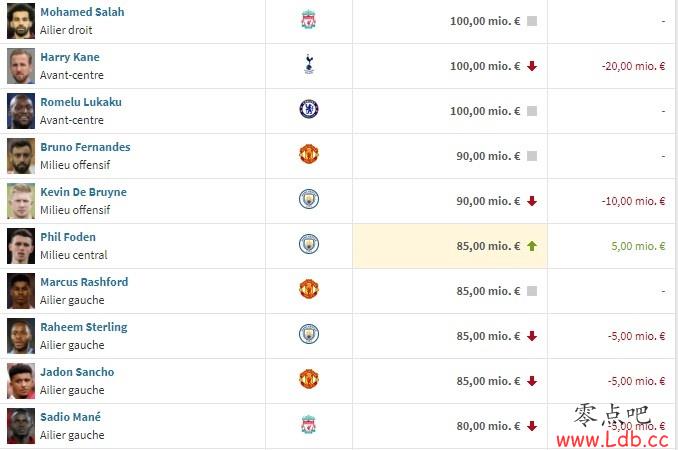Screen dimensions: 678x450
Task: Click green up arrow in Phil Foden's row
Action: click(532, 246)
